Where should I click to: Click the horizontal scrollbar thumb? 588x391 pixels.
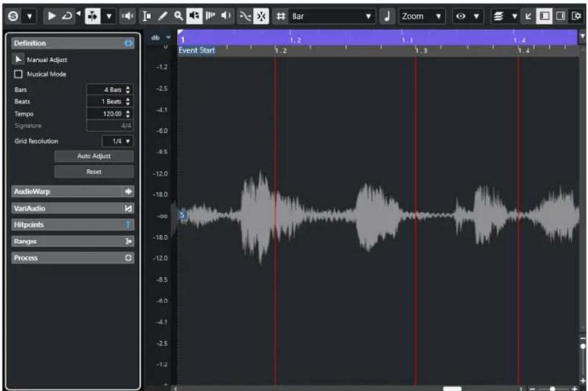453,388
